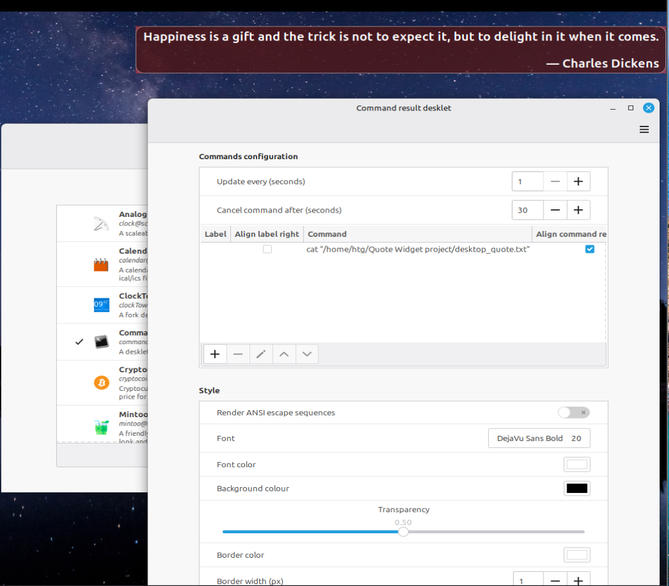Image resolution: width=669 pixels, height=586 pixels.
Task: Open the Background colour black swatch
Action: click(x=577, y=488)
